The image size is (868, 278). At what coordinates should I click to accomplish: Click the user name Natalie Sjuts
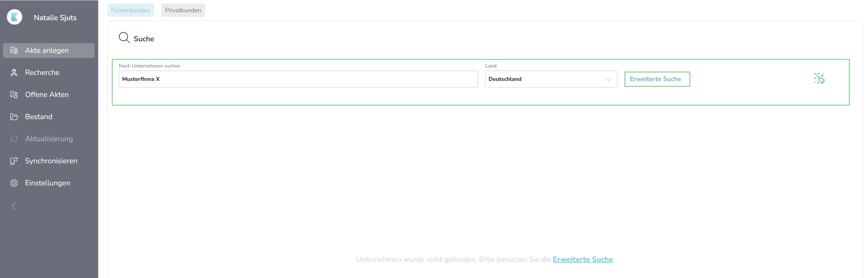(x=55, y=18)
